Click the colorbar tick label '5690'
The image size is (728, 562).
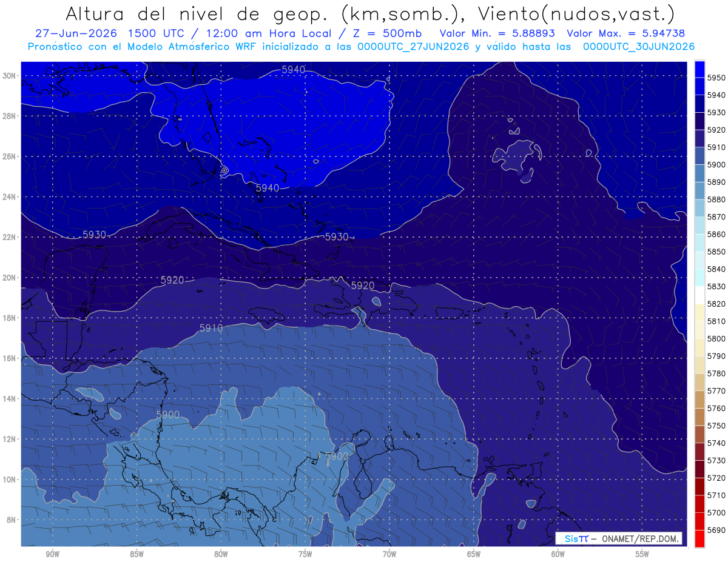[717, 530]
